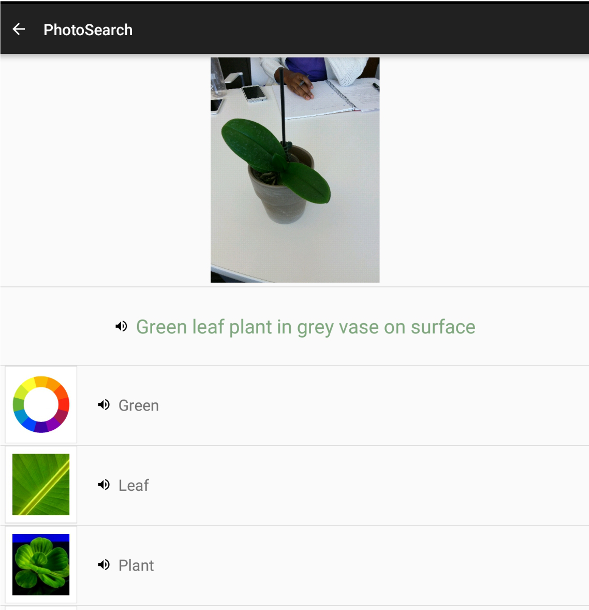The height and width of the screenshot is (610, 589).
Task: Play audio for the photo caption
Action: coord(121,326)
